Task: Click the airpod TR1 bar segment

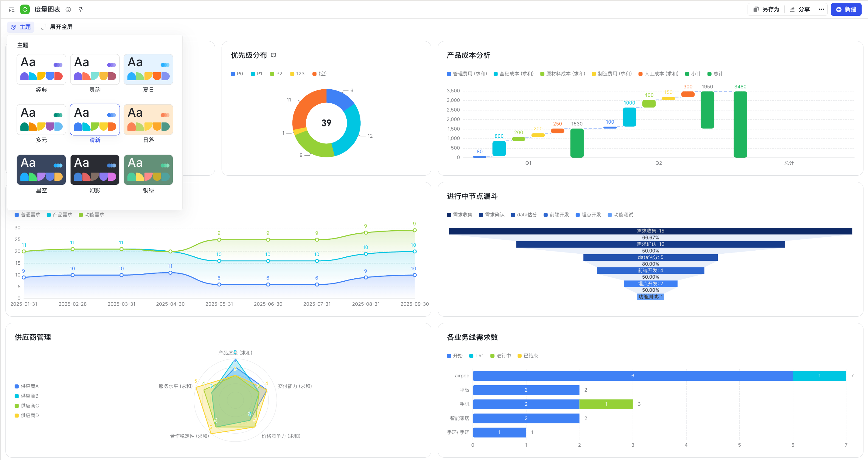Action: tap(819, 376)
